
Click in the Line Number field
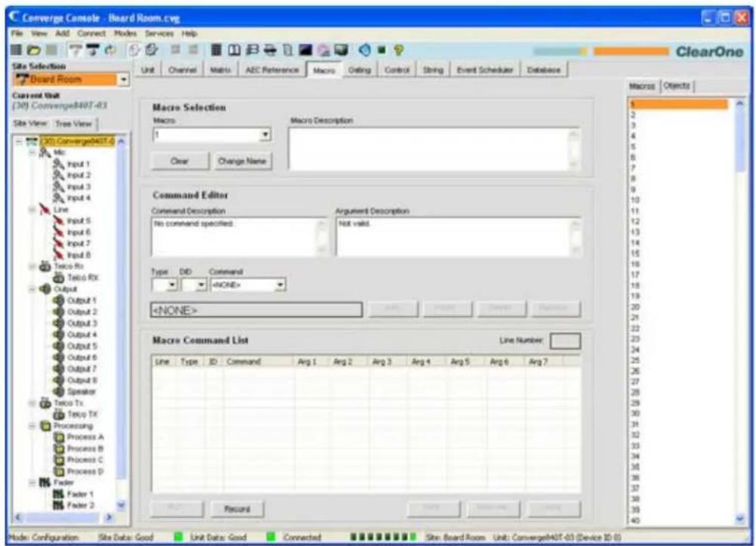565,341
